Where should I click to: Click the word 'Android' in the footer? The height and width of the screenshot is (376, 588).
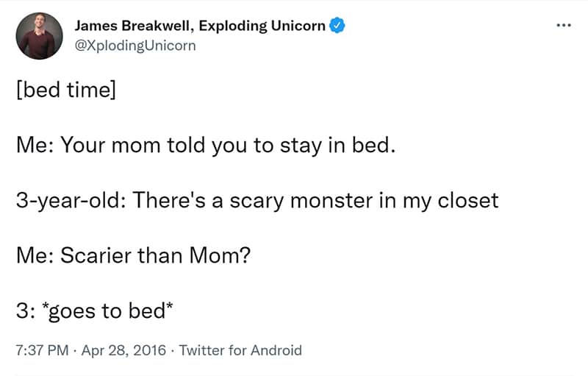coord(276,350)
